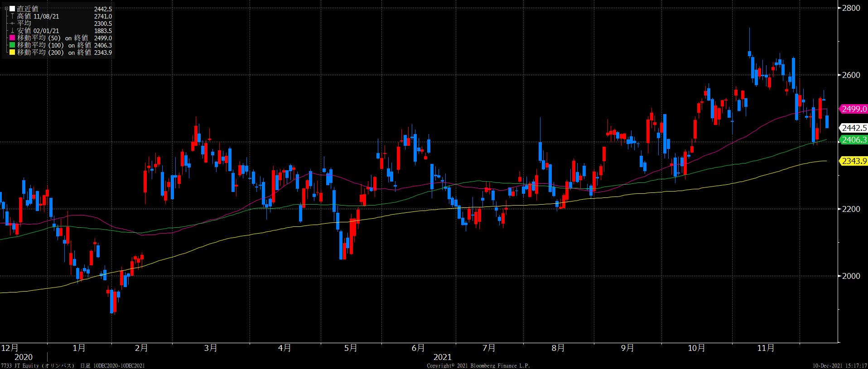Click the magenta 2499.0 price axis label
Screen dimensions: 868x369
coord(854,109)
